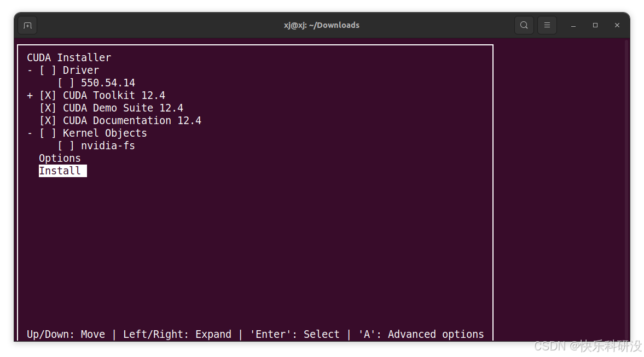
Task: Collapse the Driver tree with minus sign
Action: pyautogui.click(x=30, y=70)
